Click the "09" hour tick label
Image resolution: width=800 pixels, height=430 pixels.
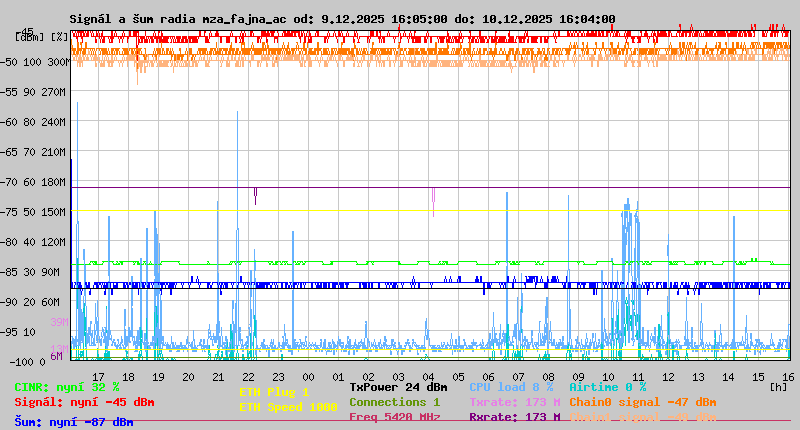(x=578, y=377)
